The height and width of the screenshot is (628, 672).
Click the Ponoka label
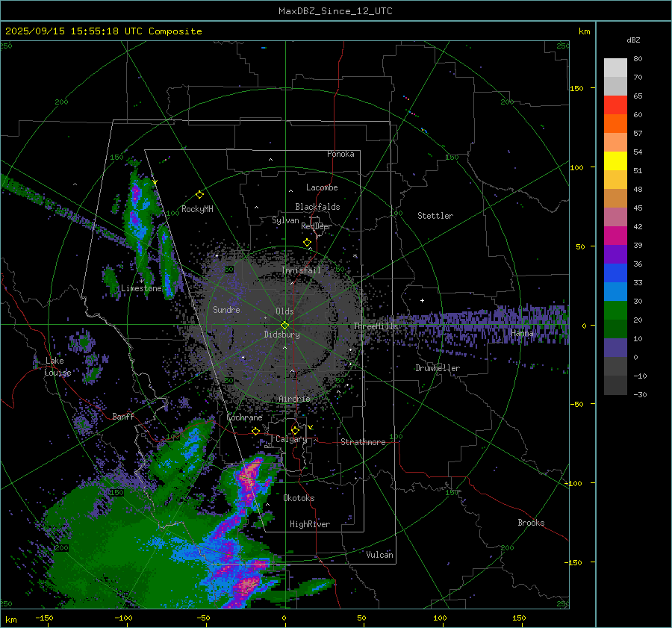pos(340,154)
